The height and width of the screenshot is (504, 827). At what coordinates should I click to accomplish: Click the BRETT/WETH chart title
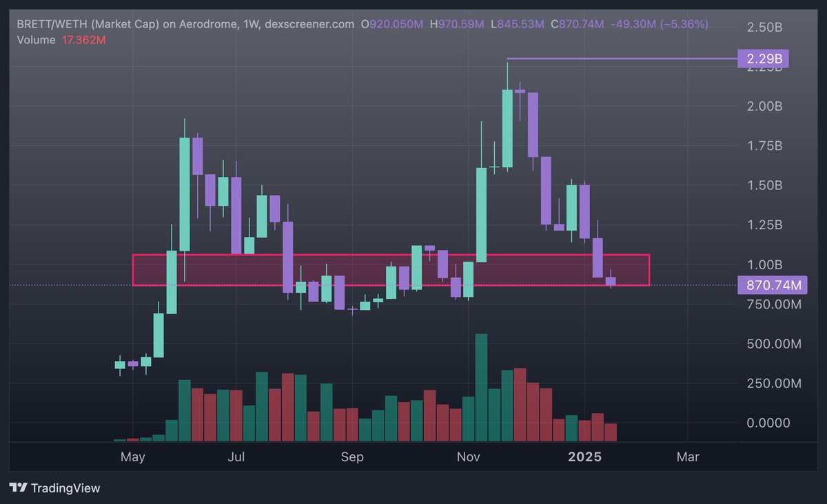pos(185,24)
